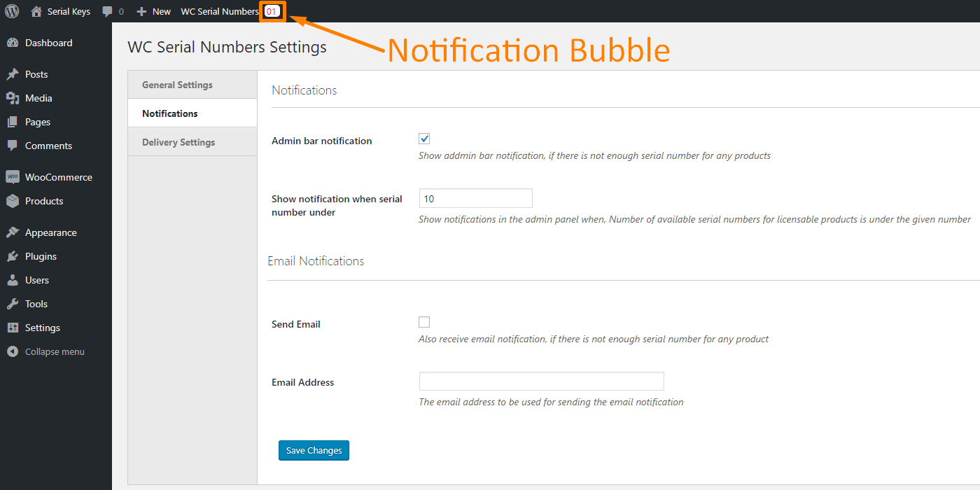Uncheck the Admin bar notification checkbox
This screenshot has width=980, height=490.
pos(424,139)
